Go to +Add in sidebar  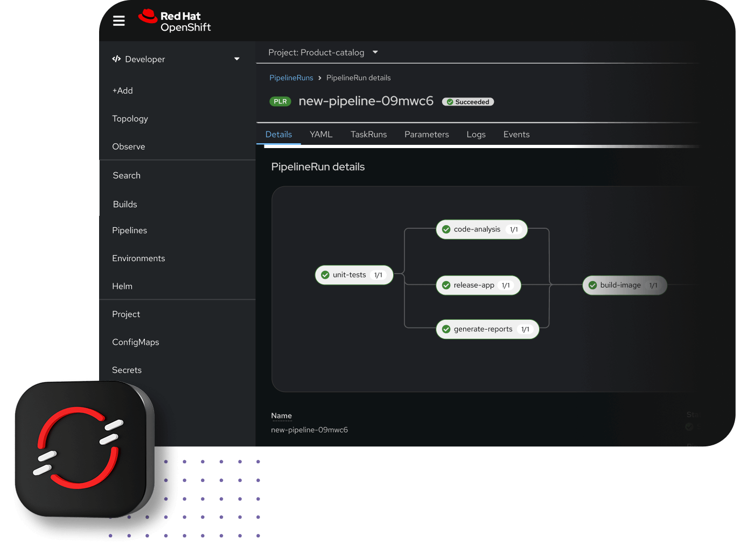click(122, 90)
